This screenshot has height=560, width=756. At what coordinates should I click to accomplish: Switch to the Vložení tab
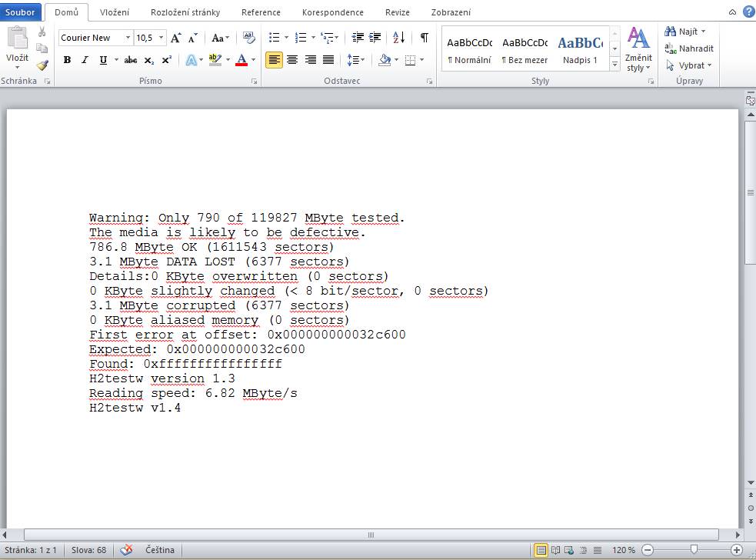(x=115, y=12)
